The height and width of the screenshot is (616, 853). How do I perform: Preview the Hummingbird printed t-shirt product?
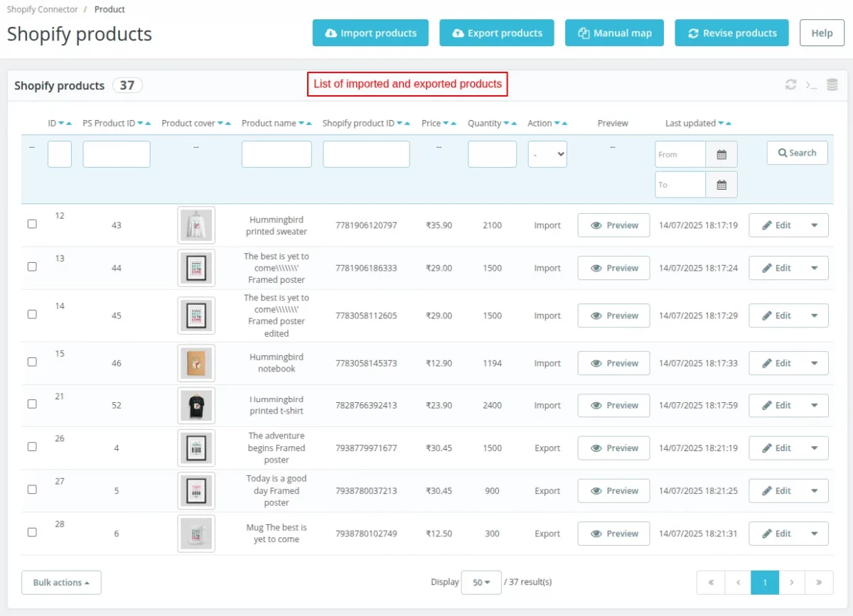pos(613,405)
